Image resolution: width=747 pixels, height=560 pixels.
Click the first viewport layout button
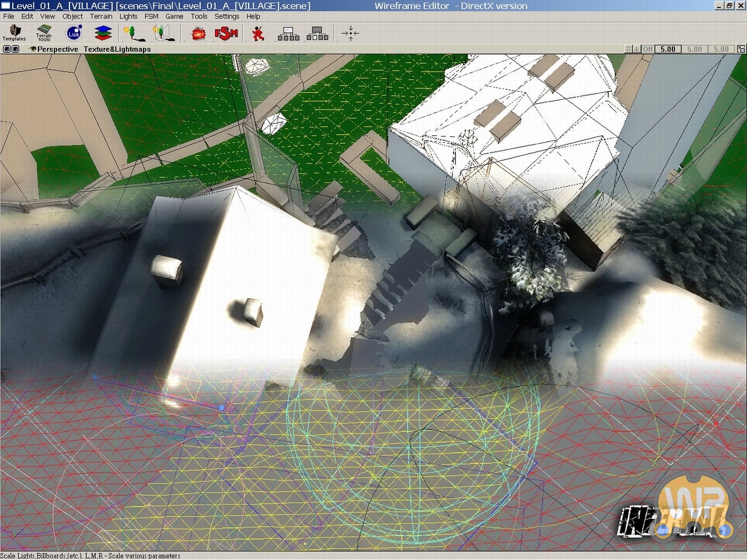[7, 49]
